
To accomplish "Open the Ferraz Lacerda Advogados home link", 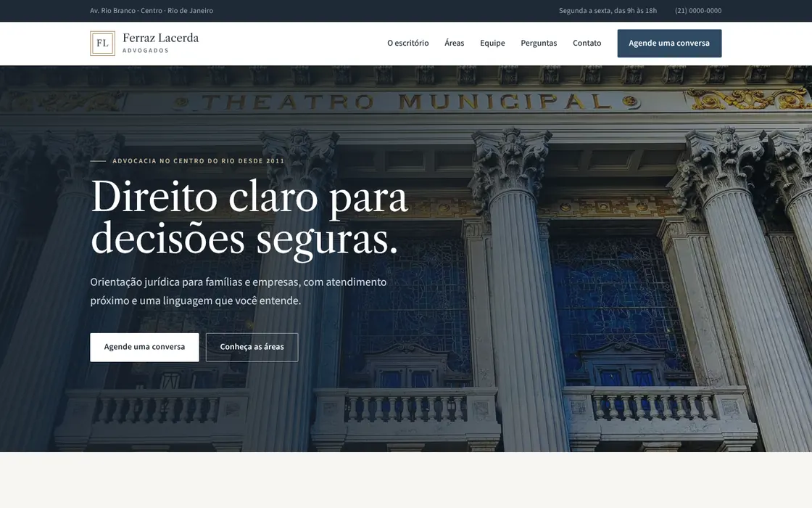I will [x=144, y=43].
